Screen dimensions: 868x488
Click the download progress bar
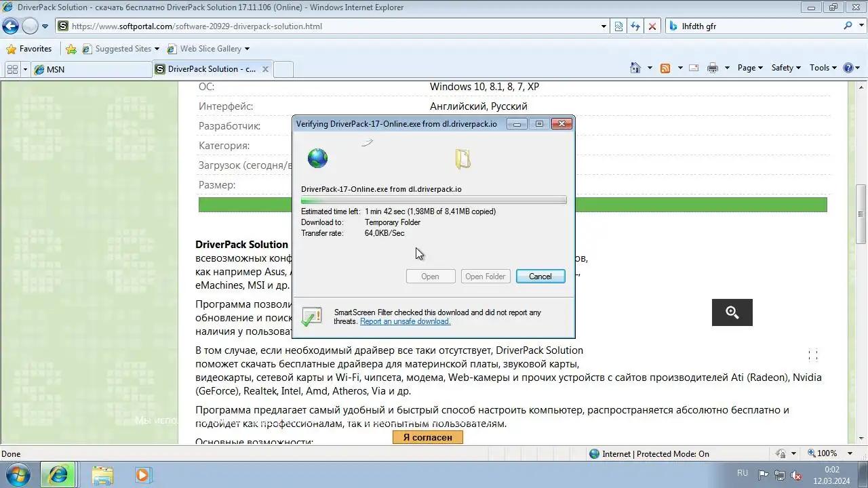(x=433, y=201)
